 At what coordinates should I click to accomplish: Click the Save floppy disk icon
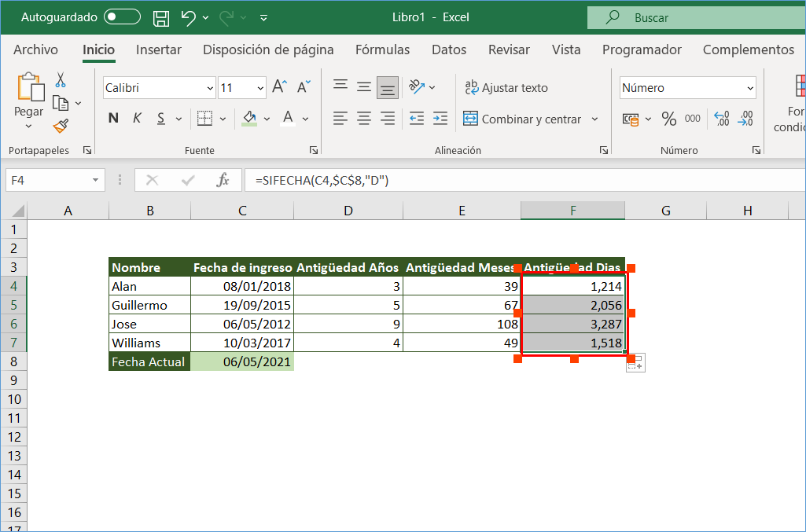point(161,17)
